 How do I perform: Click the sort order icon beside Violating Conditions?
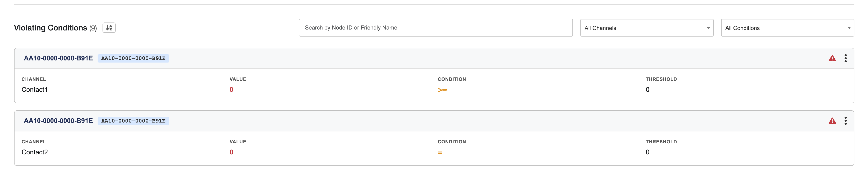coord(109,28)
